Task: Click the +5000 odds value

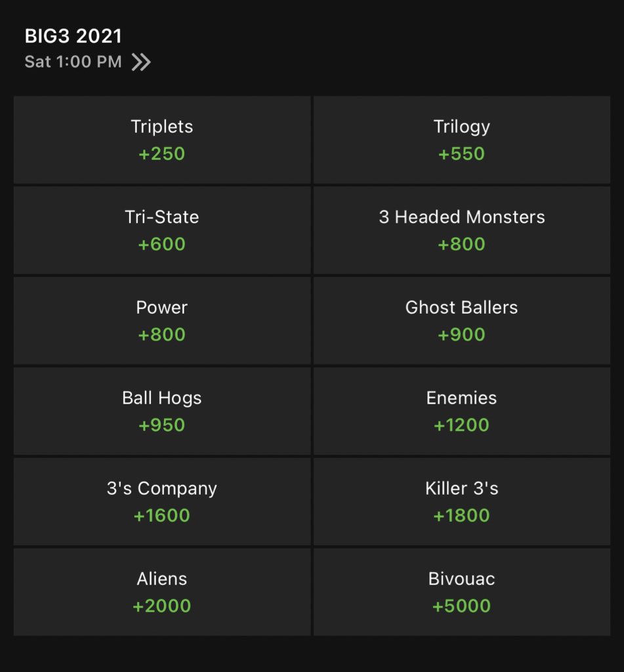Action: 461,606
